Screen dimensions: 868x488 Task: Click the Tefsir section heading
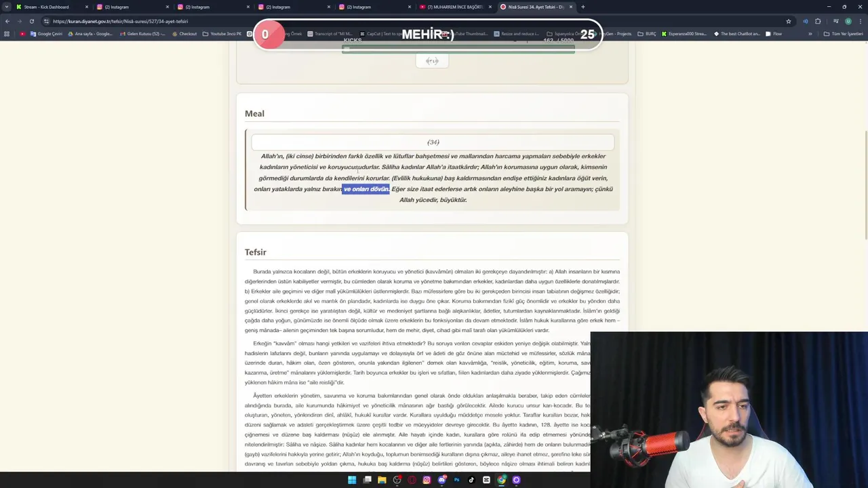coord(256,252)
